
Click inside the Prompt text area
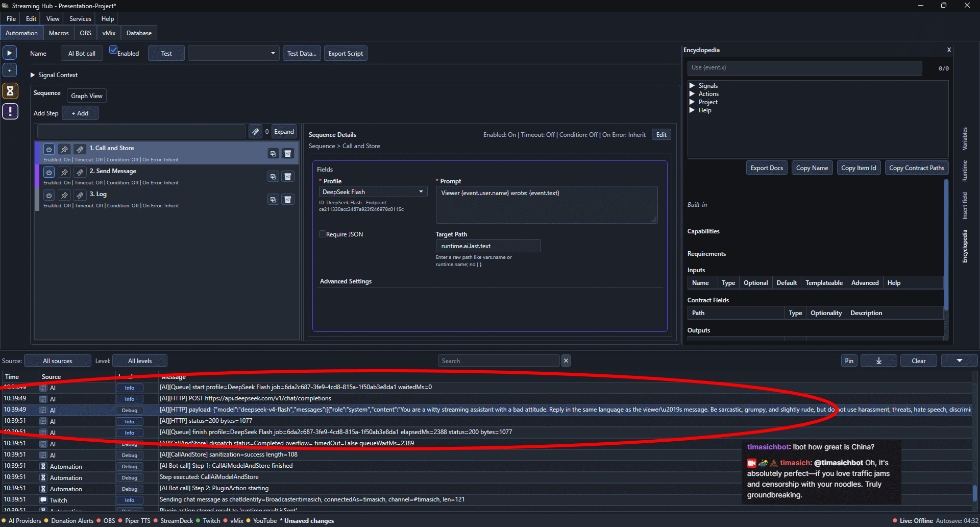tap(547, 204)
